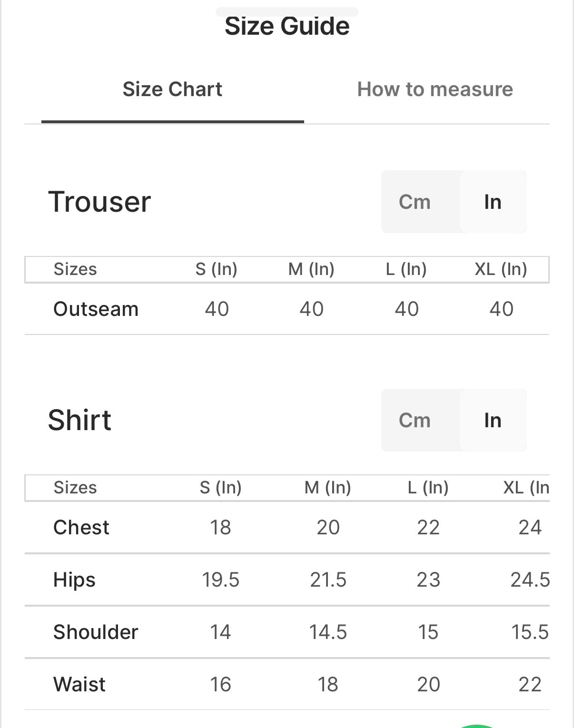Viewport: 574px width, 728px height.
Task: Switch Trouser measurements to Cm
Action: coord(415,202)
